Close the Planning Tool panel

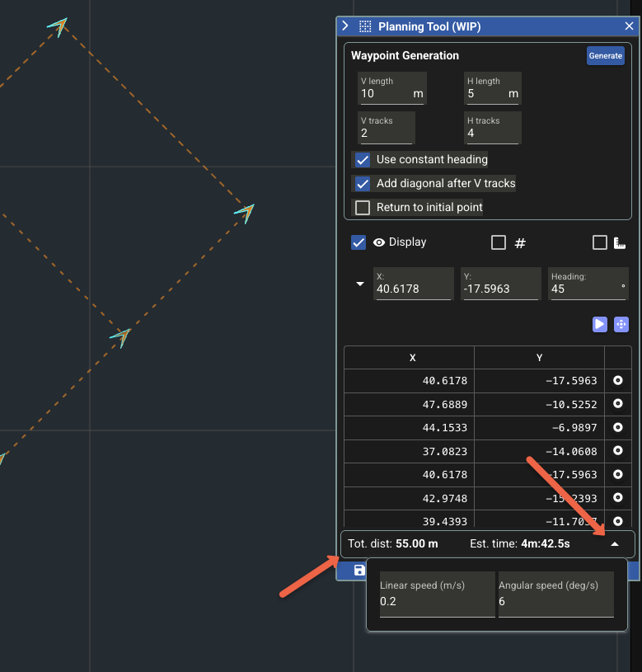pos(629,26)
